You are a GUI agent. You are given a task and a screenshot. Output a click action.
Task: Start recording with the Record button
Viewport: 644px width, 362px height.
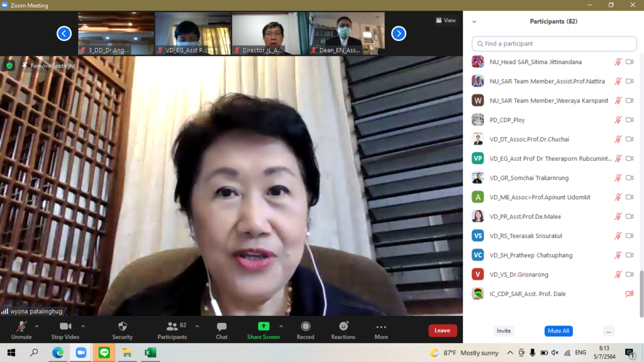[x=305, y=330]
